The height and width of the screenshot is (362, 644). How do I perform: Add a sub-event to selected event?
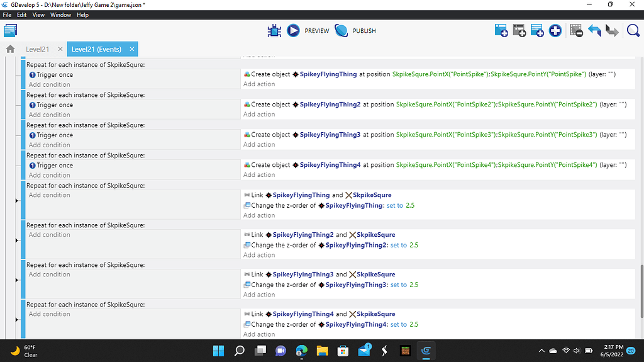pyautogui.click(x=519, y=30)
